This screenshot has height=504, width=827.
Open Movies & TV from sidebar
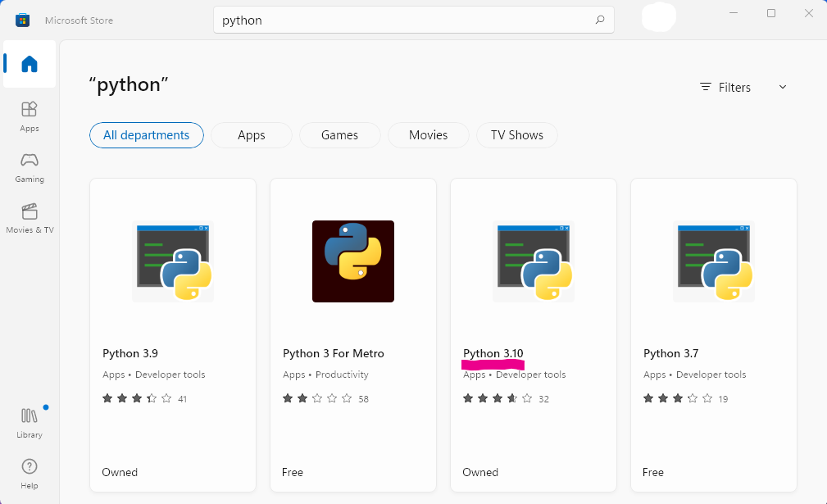29,216
